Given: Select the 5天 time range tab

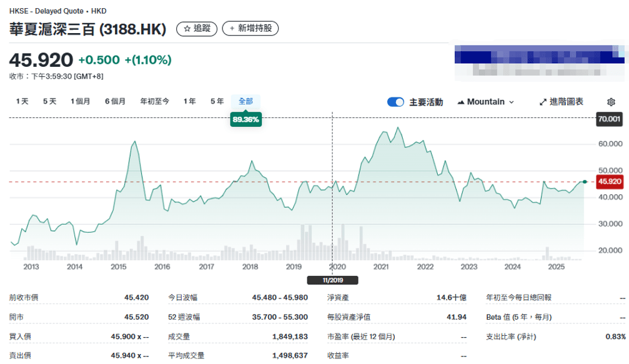Looking at the screenshot, I should (x=50, y=101).
